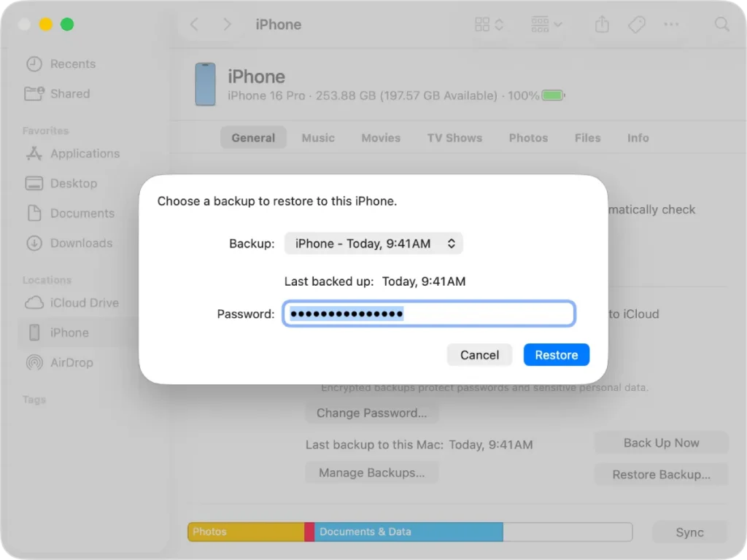Click the More options ellipsis icon
Screen dimensions: 747x560
[671, 24]
